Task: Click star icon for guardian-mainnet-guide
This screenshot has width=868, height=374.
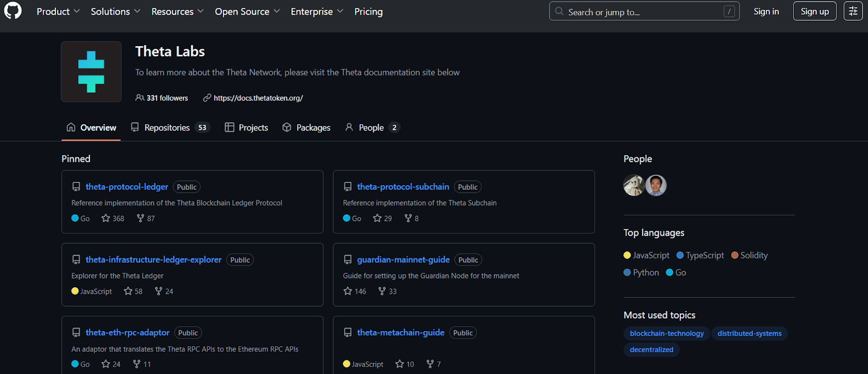Action: pos(348,291)
